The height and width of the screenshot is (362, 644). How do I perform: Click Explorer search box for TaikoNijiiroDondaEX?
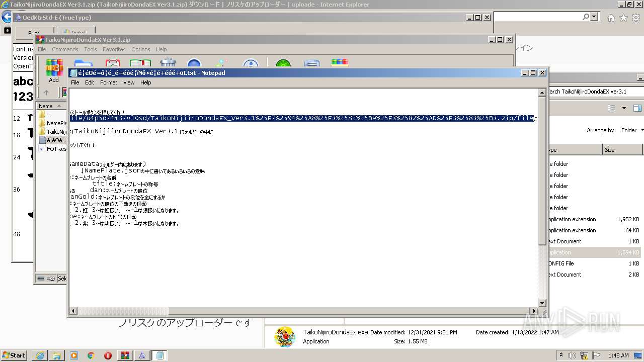pos(596,92)
